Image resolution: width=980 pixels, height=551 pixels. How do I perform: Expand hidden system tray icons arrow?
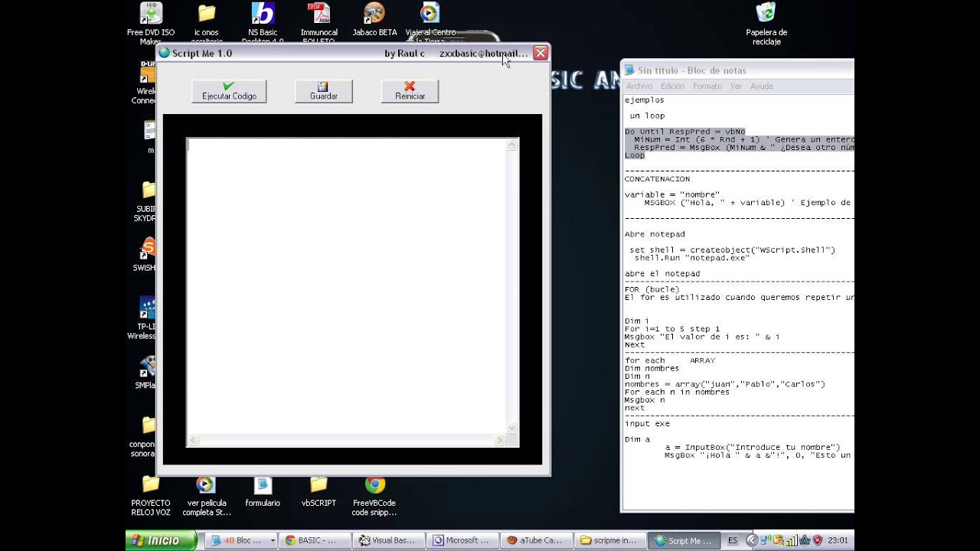pos(752,540)
